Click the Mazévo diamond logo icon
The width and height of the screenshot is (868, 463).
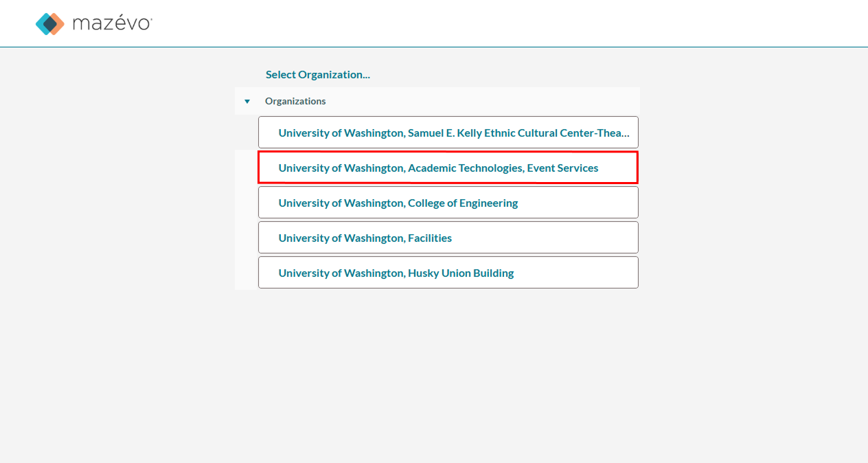pos(50,23)
